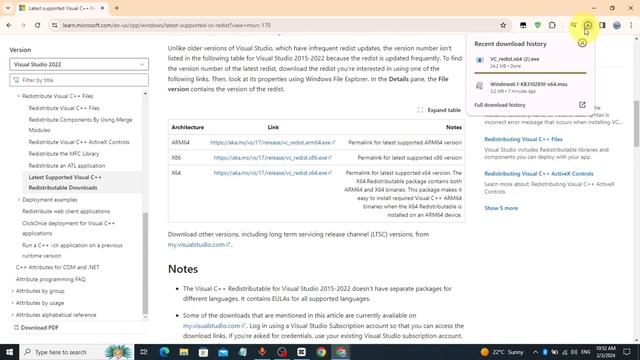The width and height of the screenshot is (640, 360).
Task: Open Google Chrome taskbar icon
Action: [x=321, y=352]
